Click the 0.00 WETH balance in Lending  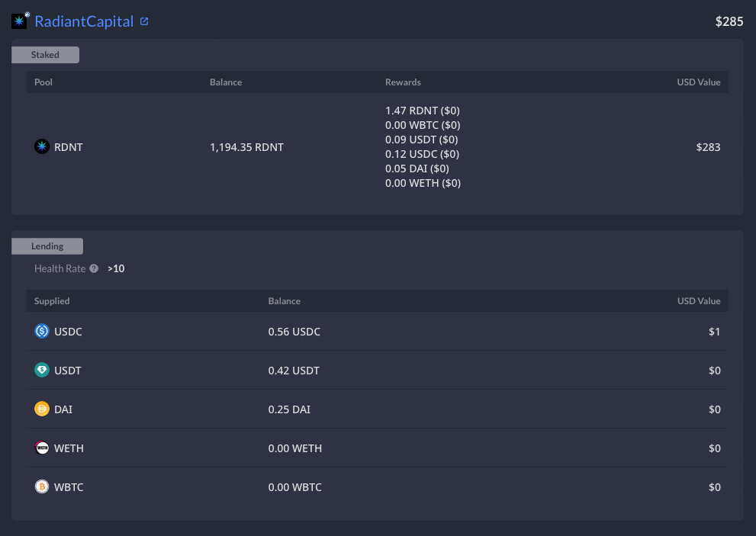click(295, 449)
